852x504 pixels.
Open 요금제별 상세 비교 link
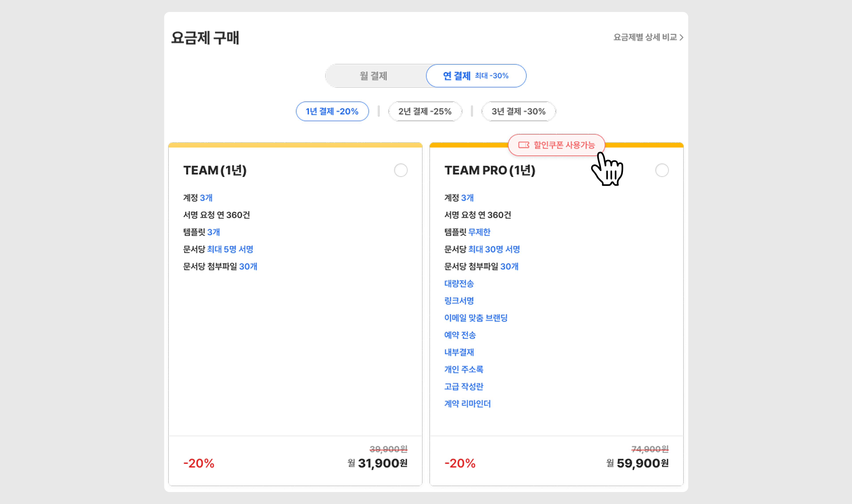point(645,37)
